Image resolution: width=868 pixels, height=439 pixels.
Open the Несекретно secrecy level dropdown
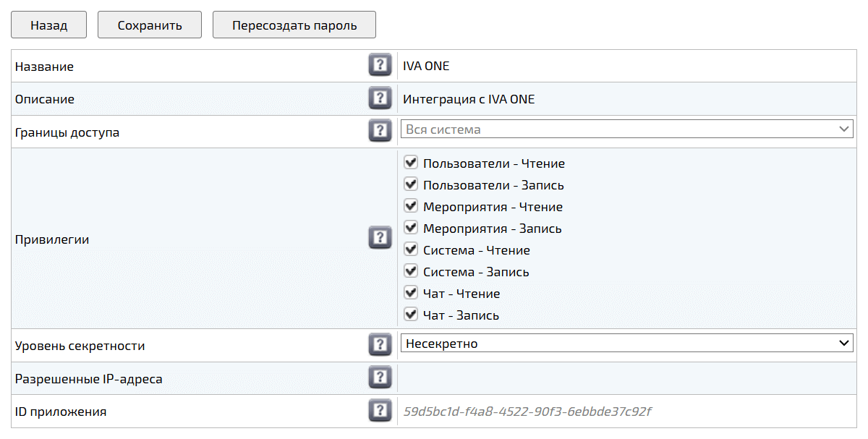point(626,344)
